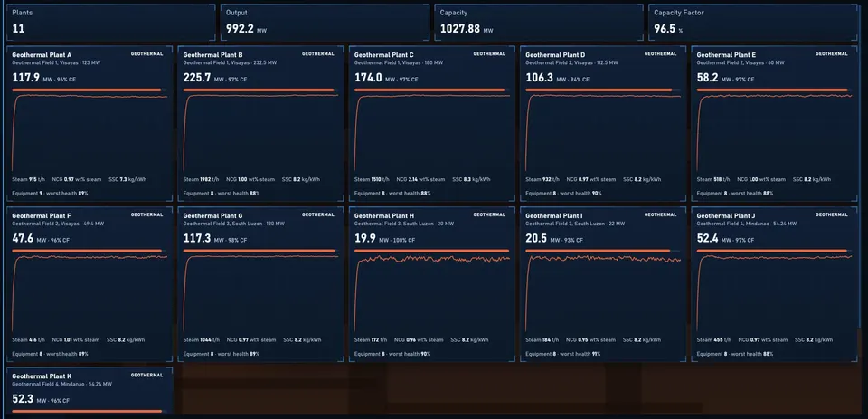Click the 20.5 MW output value

click(536, 239)
